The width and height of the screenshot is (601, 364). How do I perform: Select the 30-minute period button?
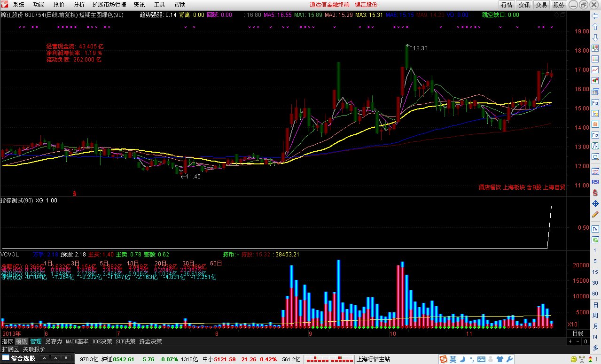click(x=595, y=283)
